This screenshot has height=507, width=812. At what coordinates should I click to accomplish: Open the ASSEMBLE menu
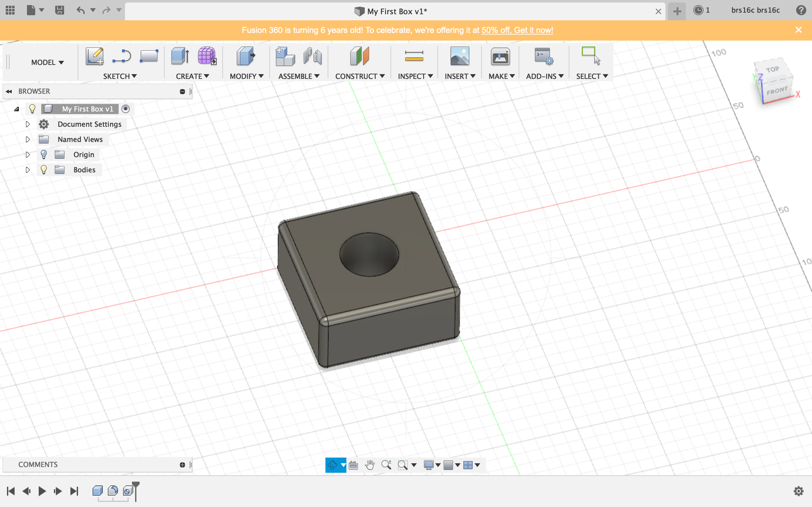pos(298,76)
